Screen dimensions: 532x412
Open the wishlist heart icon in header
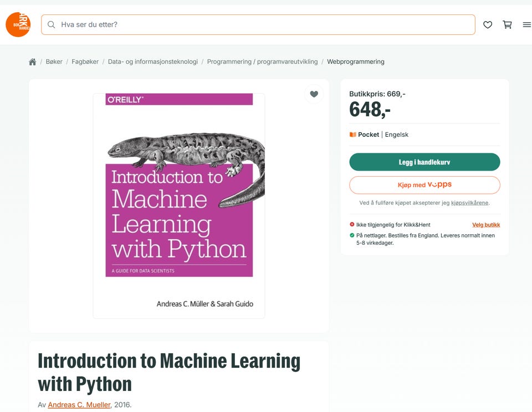[488, 25]
